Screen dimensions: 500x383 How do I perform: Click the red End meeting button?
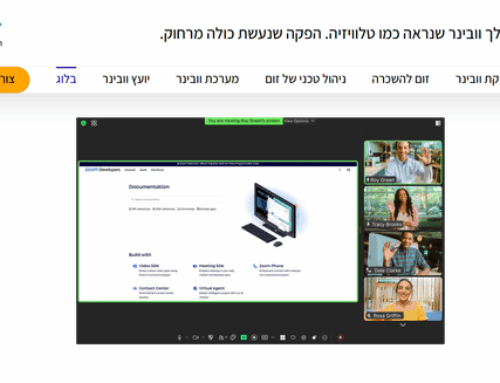coord(340,337)
